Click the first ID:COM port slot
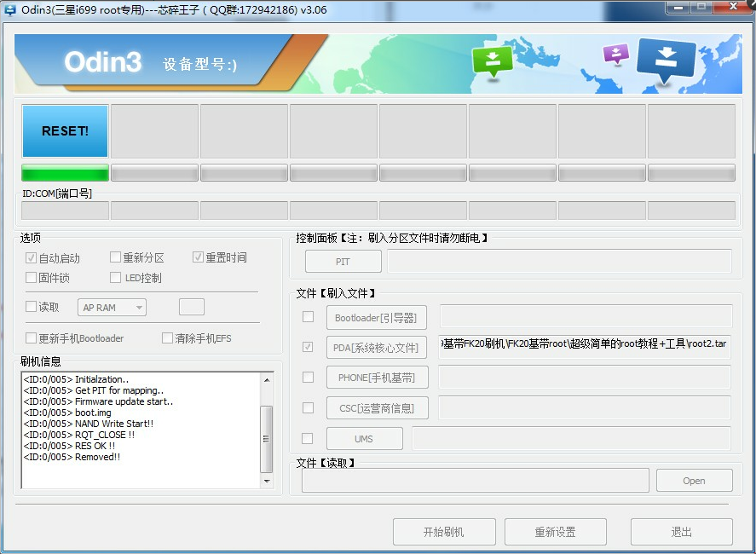This screenshot has height=554, width=756. pos(65,211)
